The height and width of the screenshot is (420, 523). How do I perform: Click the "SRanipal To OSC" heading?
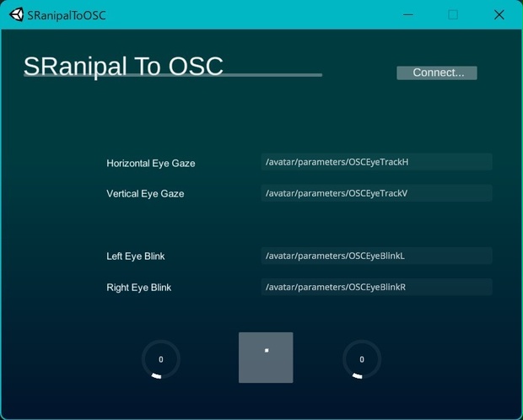point(123,67)
